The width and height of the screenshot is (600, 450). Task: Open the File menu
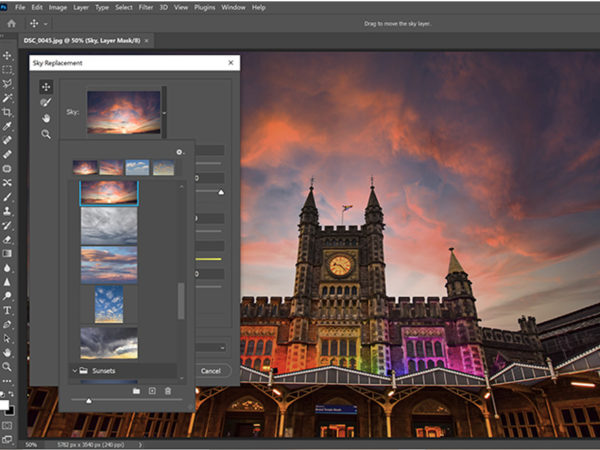[x=20, y=7]
